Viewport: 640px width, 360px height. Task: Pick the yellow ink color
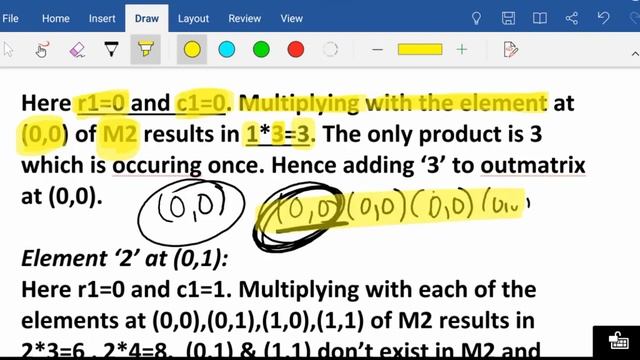click(x=192, y=49)
